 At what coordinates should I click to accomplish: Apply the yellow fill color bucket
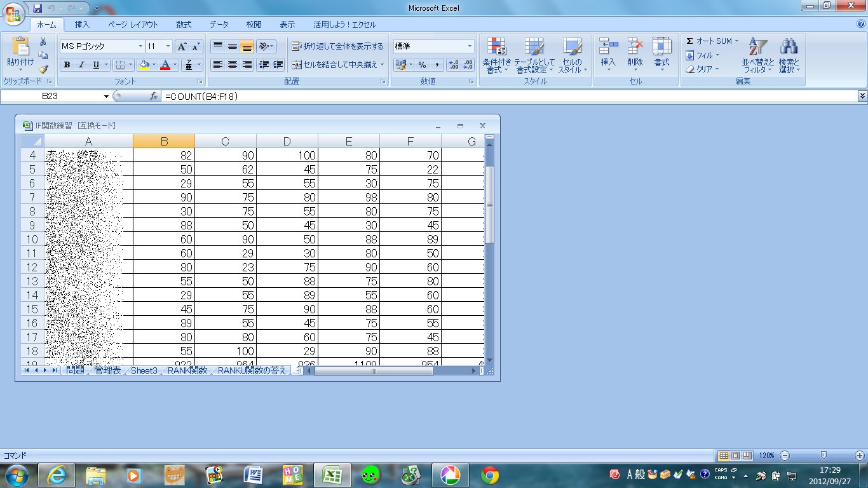[x=144, y=65]
